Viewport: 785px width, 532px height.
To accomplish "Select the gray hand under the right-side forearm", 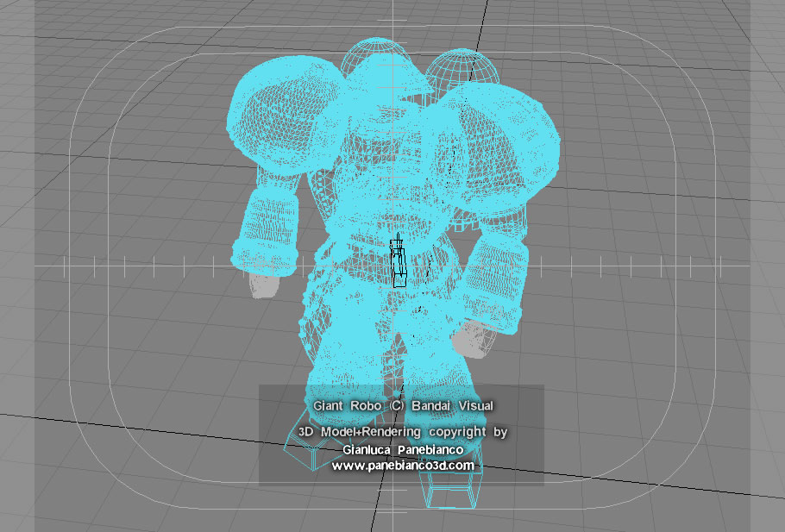I will click(474, 339).
